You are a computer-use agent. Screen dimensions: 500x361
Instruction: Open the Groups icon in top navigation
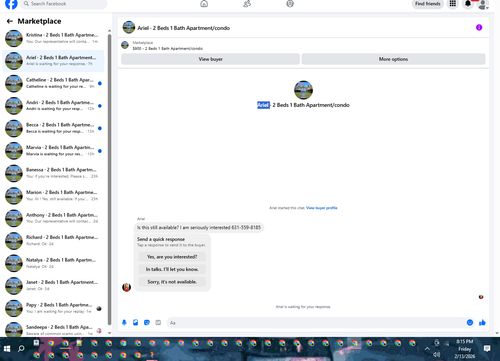click(x=290, y=4)
